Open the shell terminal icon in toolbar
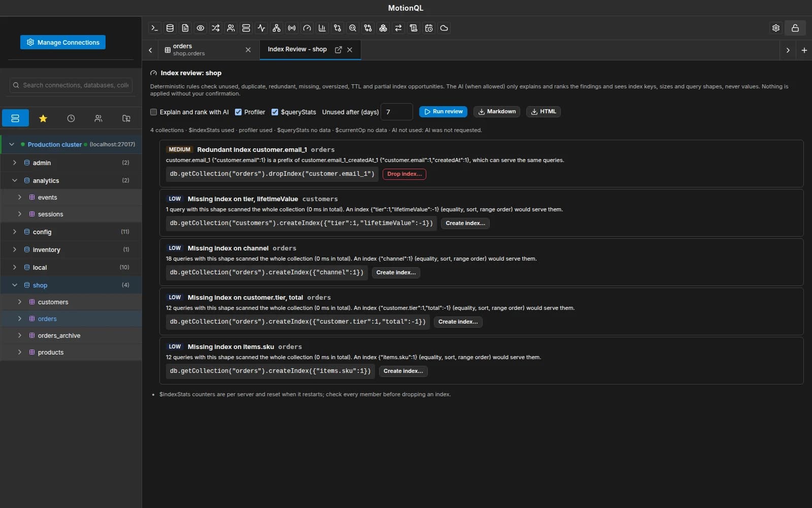This screenshot has width=812, height=508. (x=155, y=28)
